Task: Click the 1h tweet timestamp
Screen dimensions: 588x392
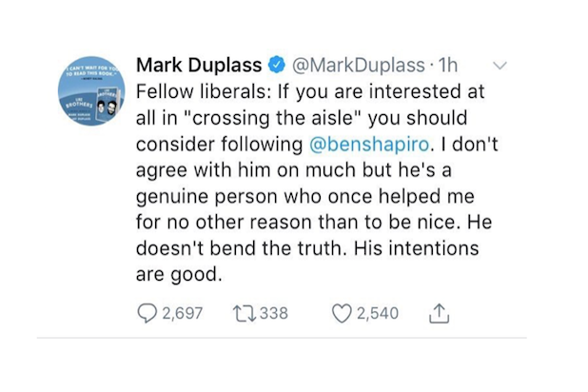Action: coord(446,66)
